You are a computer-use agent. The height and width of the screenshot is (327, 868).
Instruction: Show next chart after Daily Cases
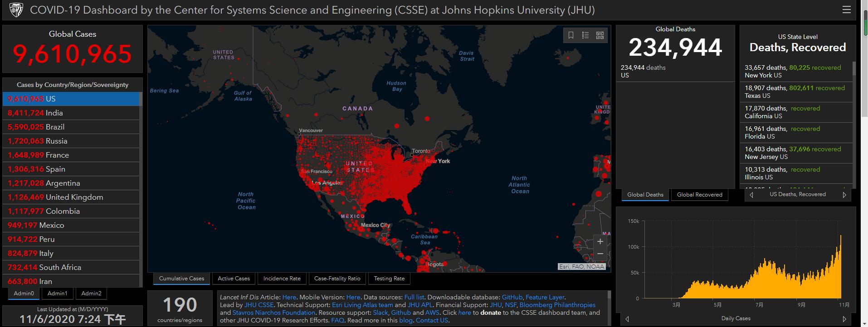pos(844,319)
